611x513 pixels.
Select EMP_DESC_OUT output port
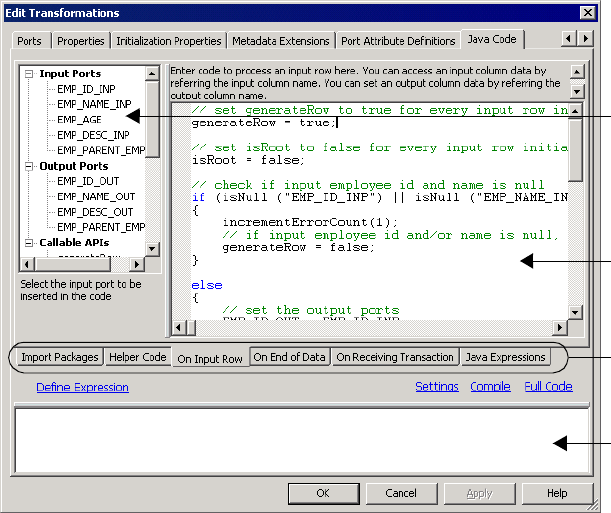click(x=95, y=212)
